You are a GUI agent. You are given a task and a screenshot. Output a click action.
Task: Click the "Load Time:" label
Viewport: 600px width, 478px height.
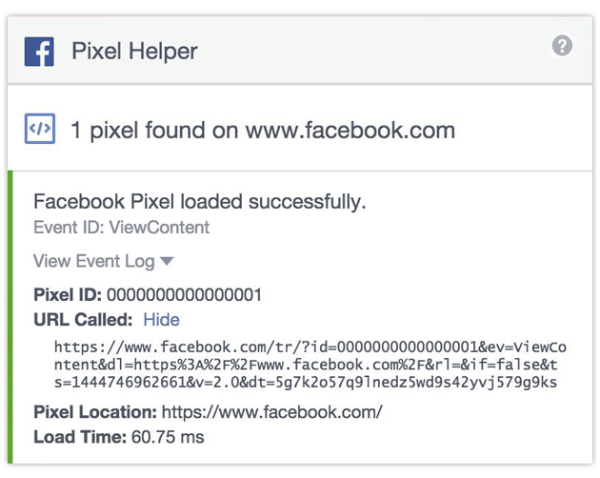79,437
